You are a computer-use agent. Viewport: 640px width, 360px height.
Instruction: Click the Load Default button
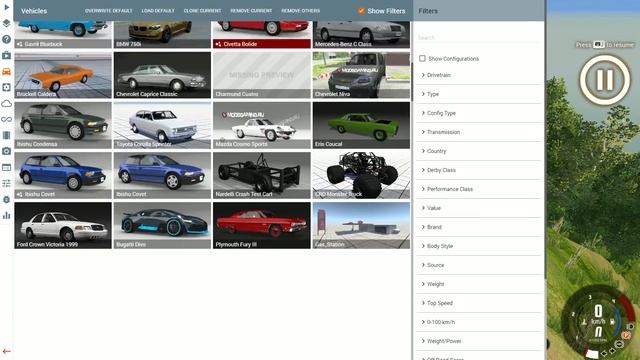tap(158, 11)
